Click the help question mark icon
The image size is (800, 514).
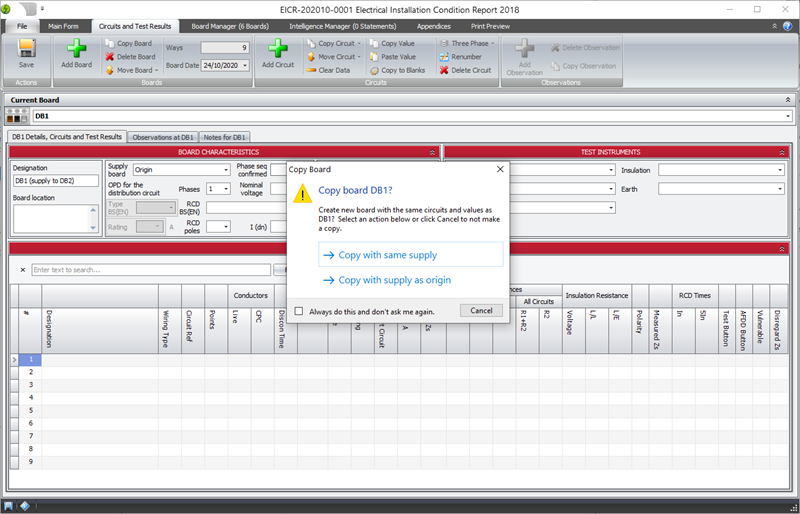787,26
